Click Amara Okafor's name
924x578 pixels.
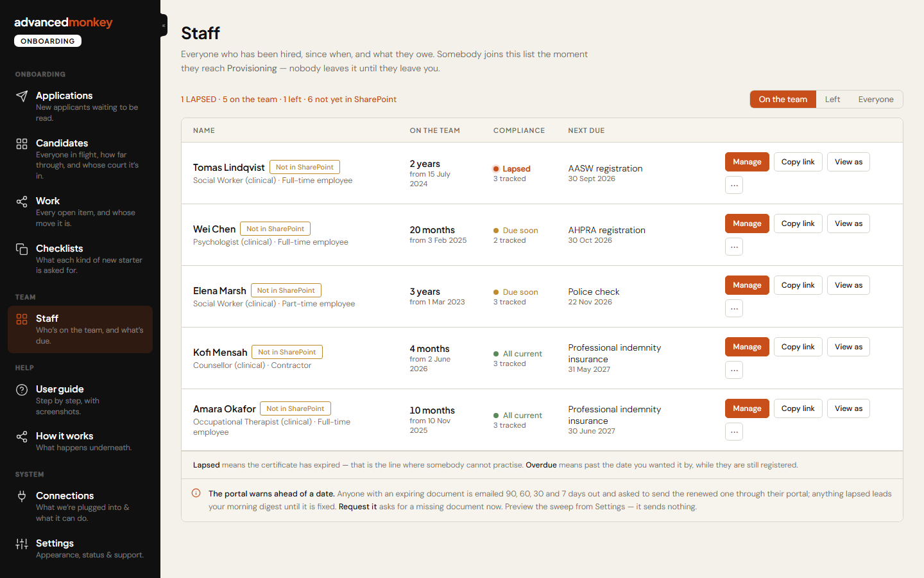[225, 409]
